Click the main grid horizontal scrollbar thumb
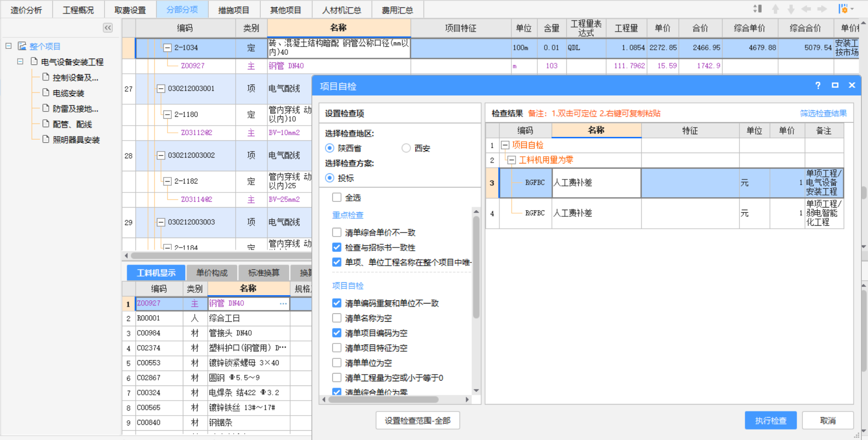The height and width of the screenshot is (440, 868). tap(221, 256)
